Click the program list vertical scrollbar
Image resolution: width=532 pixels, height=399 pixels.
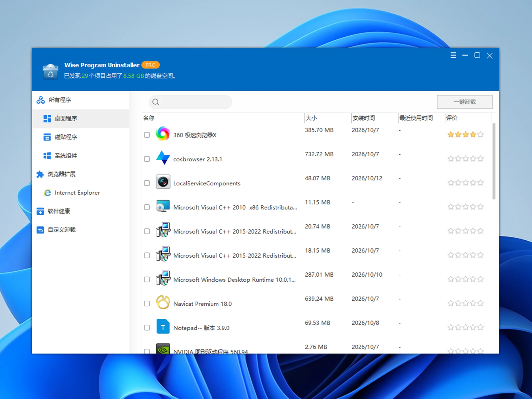(494, 161)
